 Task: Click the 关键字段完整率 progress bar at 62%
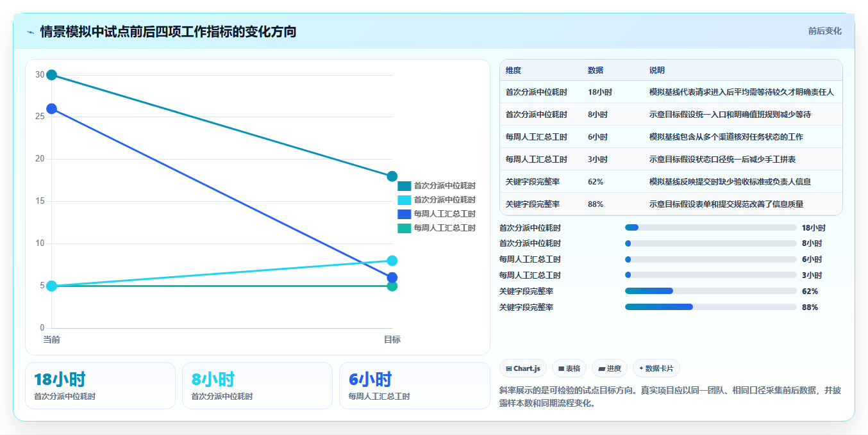point(711,291)
